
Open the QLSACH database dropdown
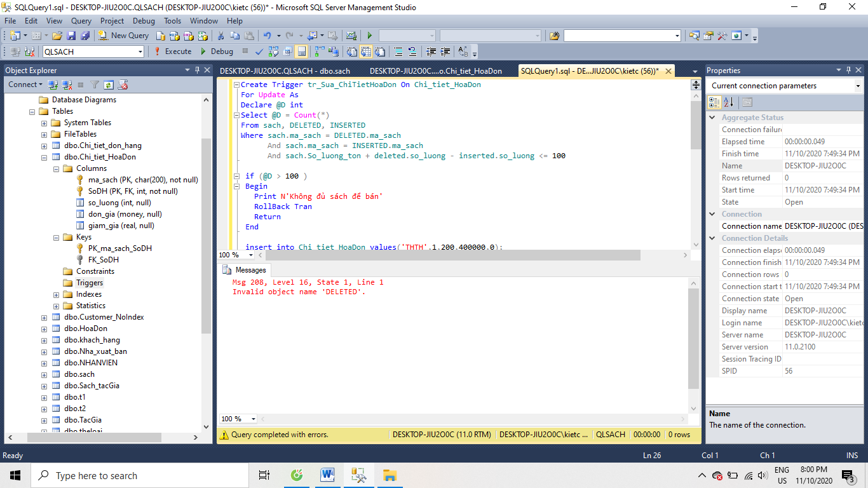click(x=139, y=51)
